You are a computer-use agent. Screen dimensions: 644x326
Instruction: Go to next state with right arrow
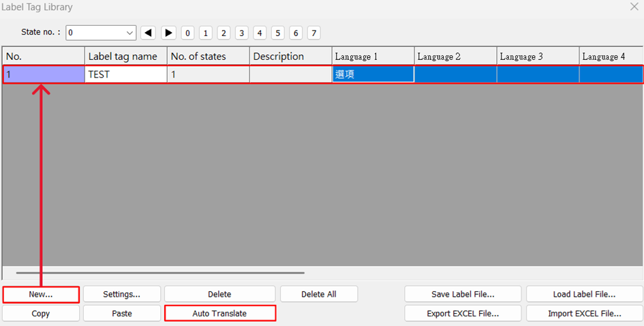pyautogui.click(x=168, y=33)
